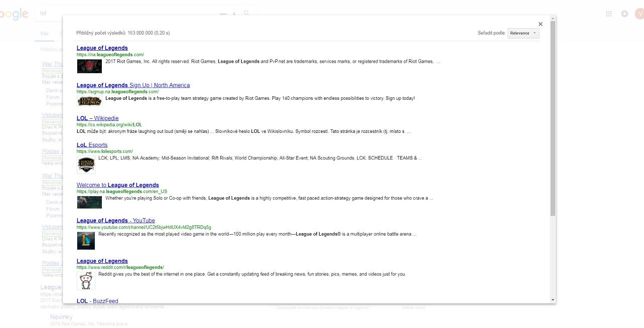Click thumbnail of na.leagueoflegends.com result

(89, 66)
